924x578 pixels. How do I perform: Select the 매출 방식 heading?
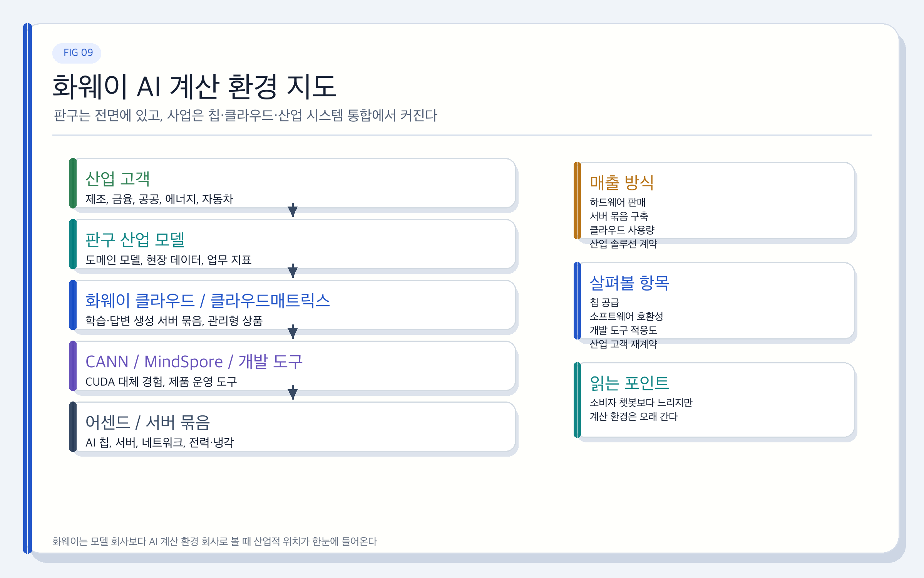622,183
